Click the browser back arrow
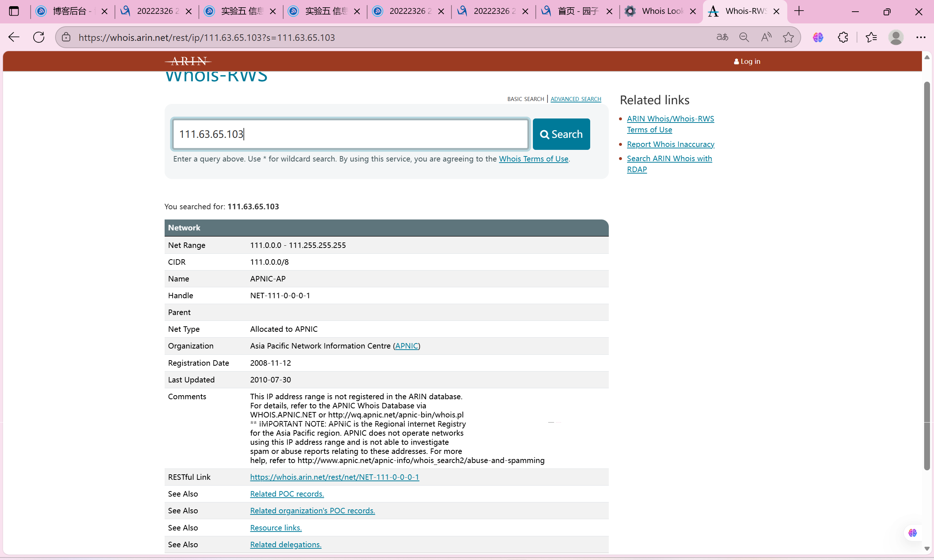This screenshot has height=560, width=934. coord(14,37)
